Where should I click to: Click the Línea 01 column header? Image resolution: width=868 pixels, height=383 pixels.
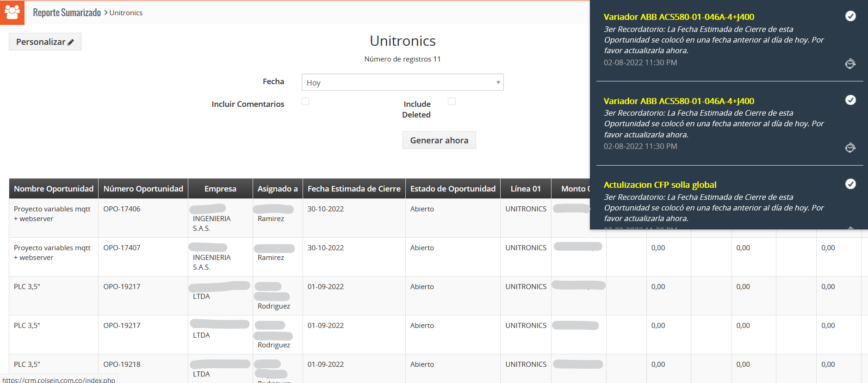pyautogui.click(x=526, y=189)
